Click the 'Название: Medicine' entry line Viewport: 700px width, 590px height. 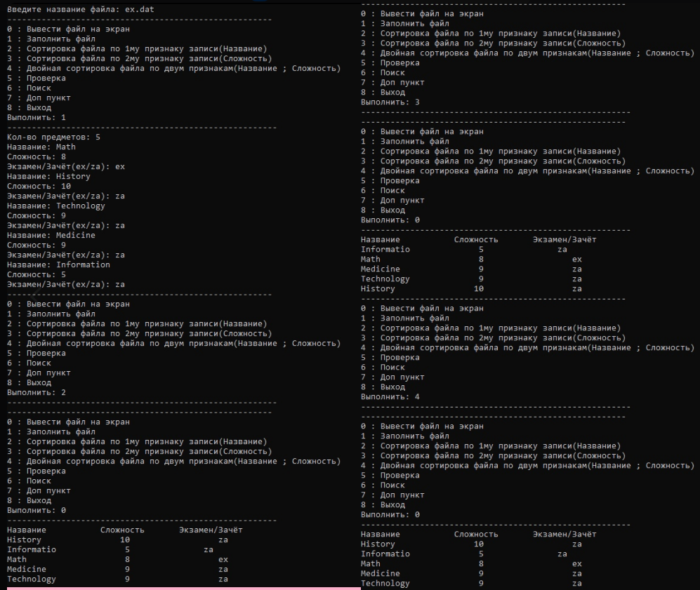(51, 235)
